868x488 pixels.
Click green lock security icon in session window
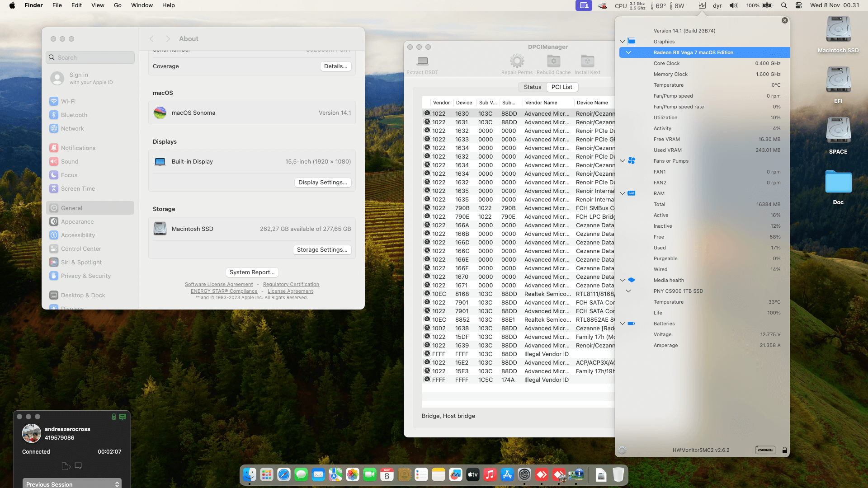click(114, 417)
